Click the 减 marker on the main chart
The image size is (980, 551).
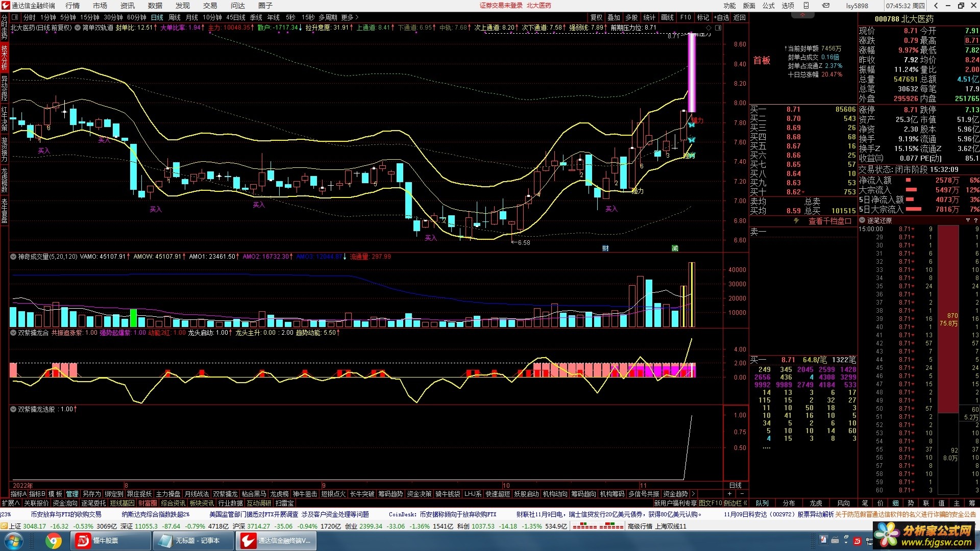click(675, 248)
